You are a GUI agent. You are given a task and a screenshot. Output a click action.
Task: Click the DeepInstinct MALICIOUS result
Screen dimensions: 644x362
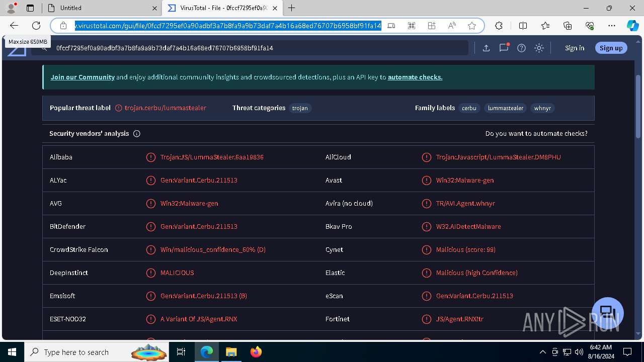(177, 273)
